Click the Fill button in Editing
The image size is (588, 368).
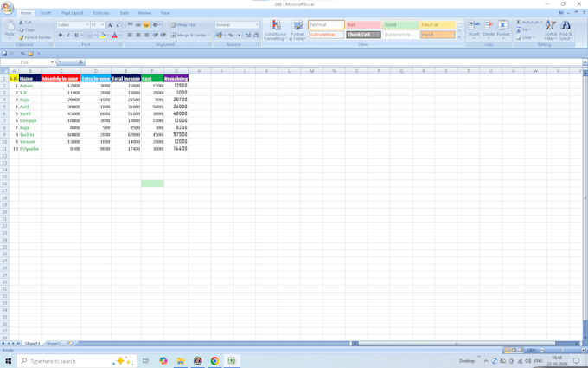pos(523,29)
